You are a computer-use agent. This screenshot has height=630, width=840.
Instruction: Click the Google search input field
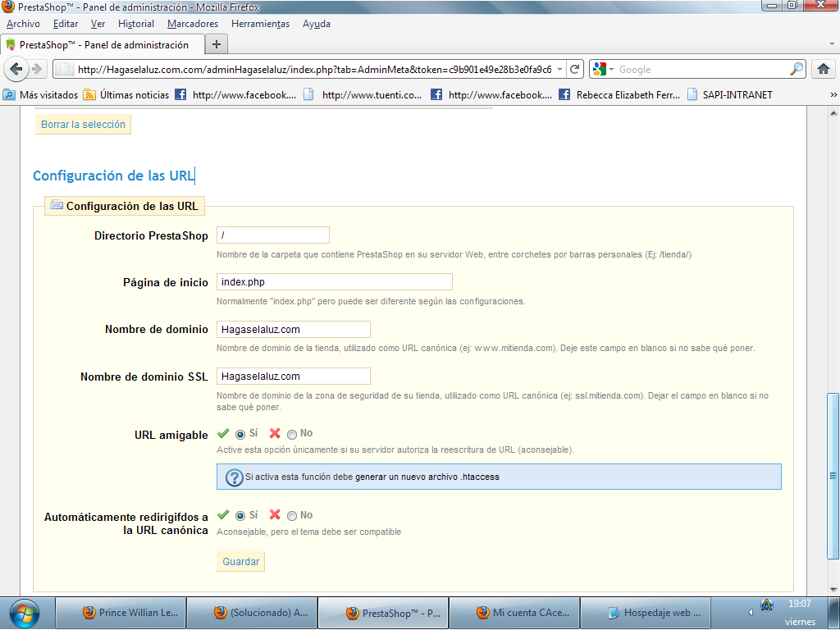(702, 69)
